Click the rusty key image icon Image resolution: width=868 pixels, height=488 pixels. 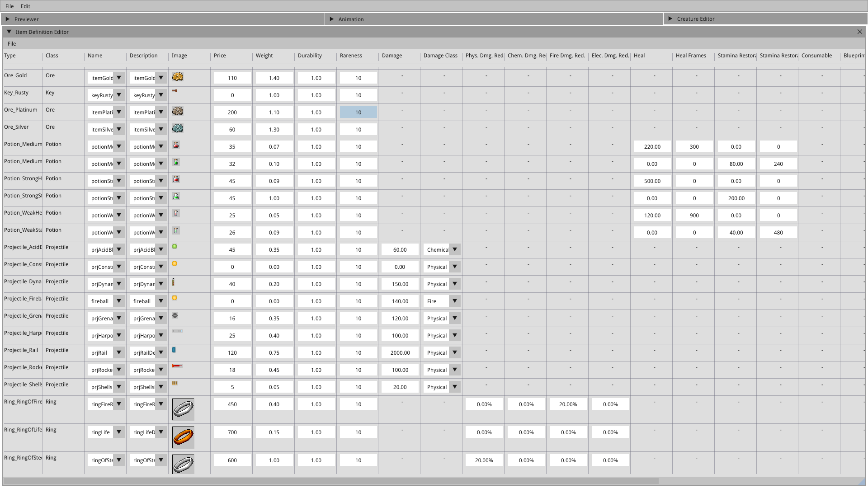[175, 91]
